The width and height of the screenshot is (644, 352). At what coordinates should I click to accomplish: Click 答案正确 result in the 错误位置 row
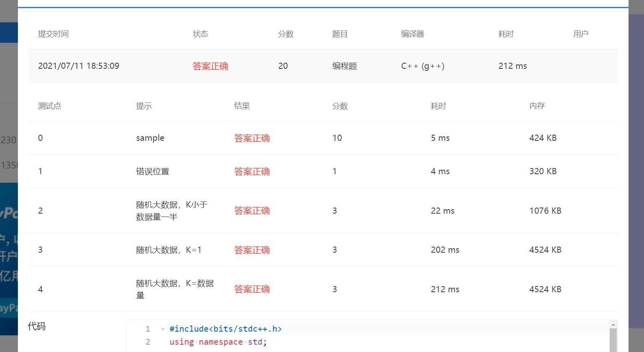point(252,171)
